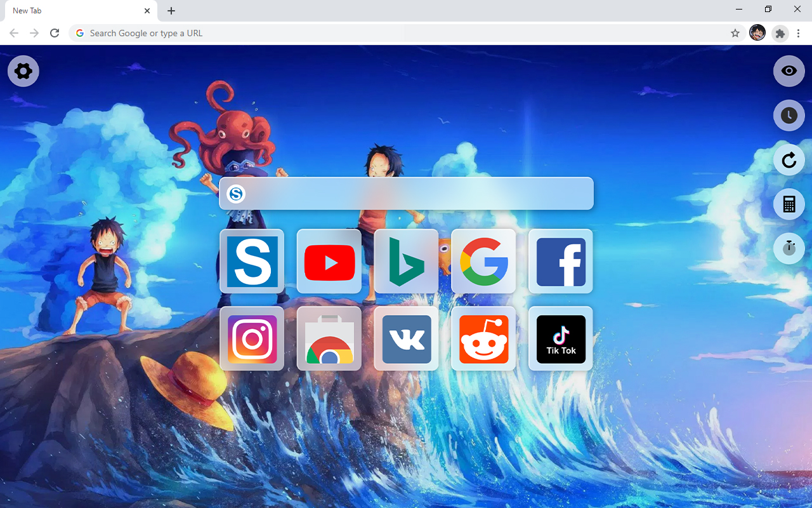This screenshot has height=508, width=812.
Task: Open the Chrome three-dot menu
Action: click(x=798, y=33)
